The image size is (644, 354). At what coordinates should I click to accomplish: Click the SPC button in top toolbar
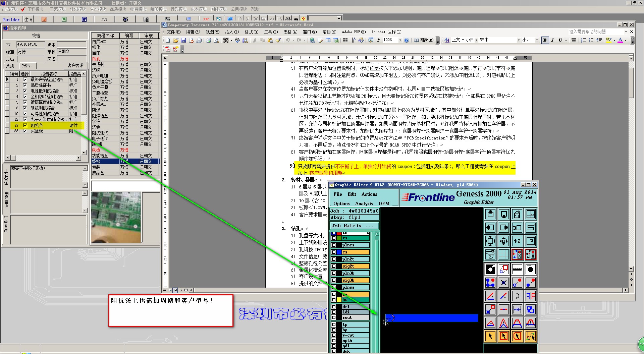206,19
